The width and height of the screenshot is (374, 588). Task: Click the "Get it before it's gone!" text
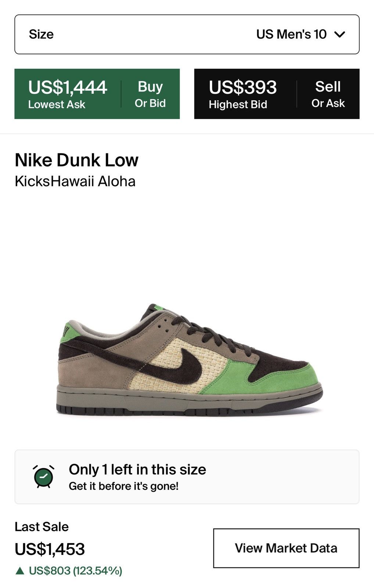pyautogui.click(x=123, y=486)
